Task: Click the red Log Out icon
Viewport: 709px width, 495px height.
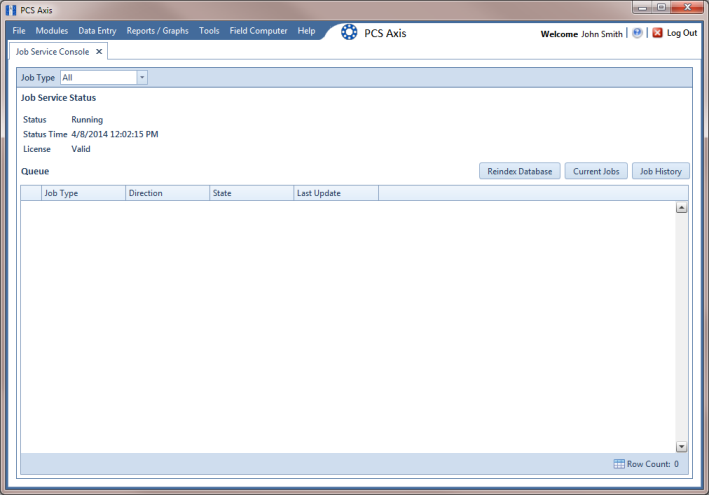Action: pyautogui.click(x=657, y=33)
